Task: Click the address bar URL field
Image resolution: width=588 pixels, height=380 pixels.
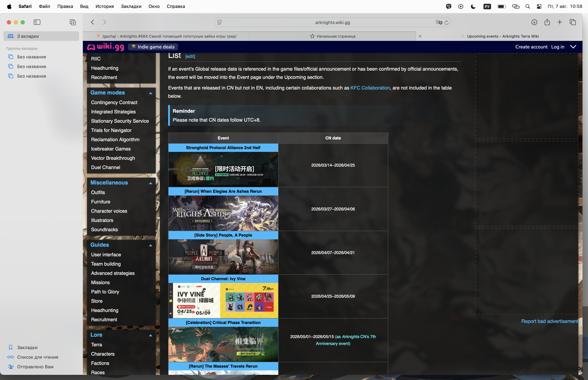Action: point(332,23)
